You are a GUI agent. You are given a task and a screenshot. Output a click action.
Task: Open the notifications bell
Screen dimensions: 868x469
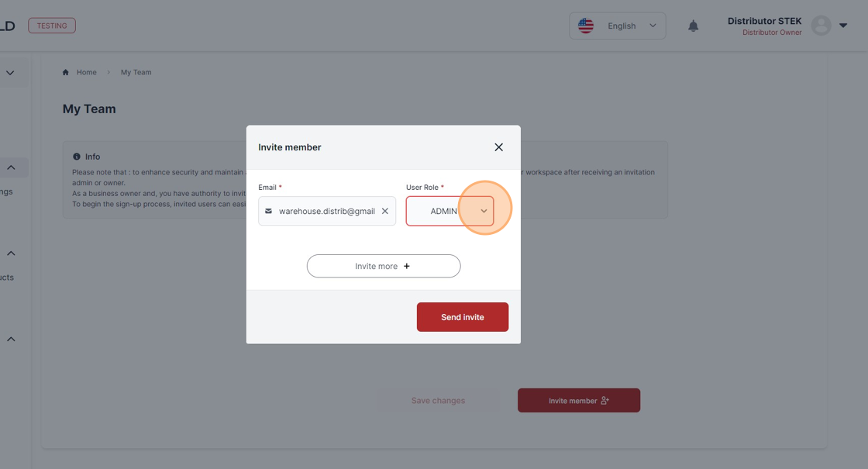point(693,26)
